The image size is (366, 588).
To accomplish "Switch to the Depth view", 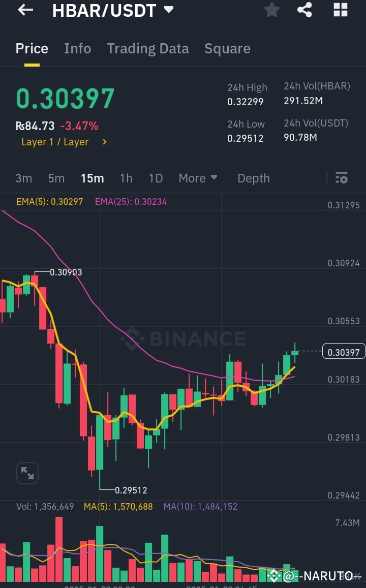I will (x=254, y=178).
